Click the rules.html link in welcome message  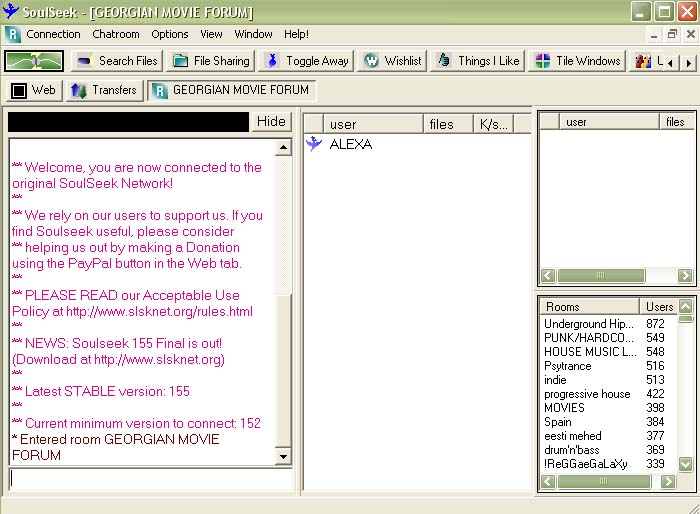(159, 311)
